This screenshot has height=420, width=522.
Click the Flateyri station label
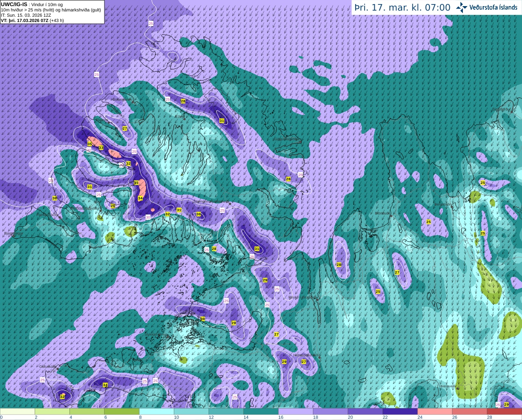coord(102,120)
